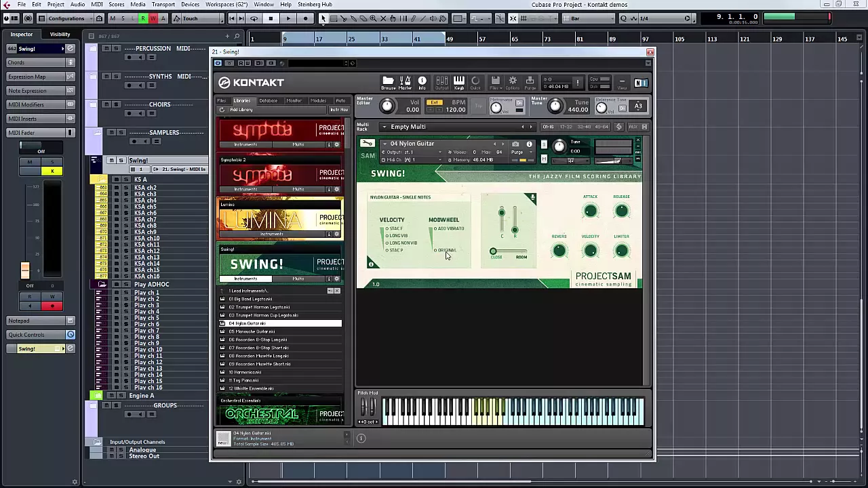Open the Kontakt Master editor icon
Viewport: 868px width, 488px height.
[405, 83]
